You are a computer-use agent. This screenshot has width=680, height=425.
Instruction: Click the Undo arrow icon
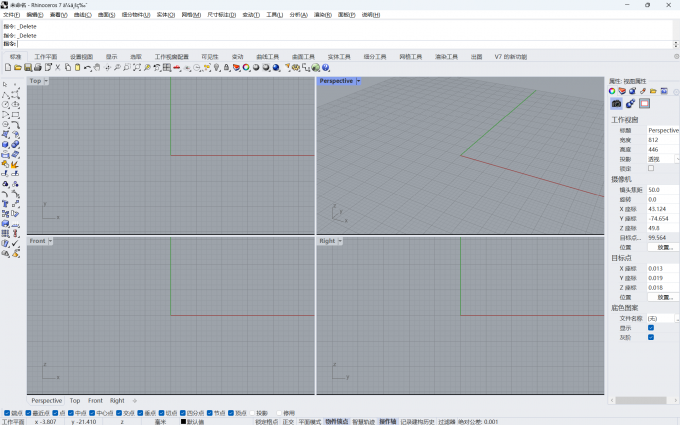click(x=88, y=67)
